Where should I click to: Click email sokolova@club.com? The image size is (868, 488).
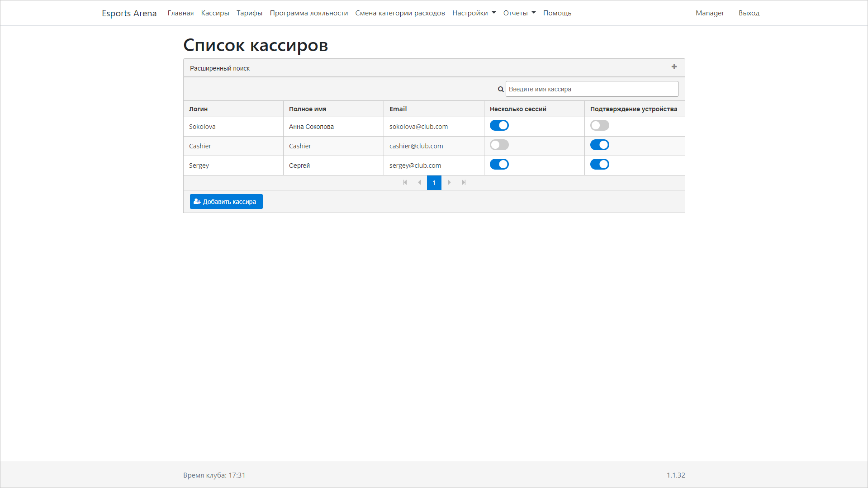[x=418, y=127]
